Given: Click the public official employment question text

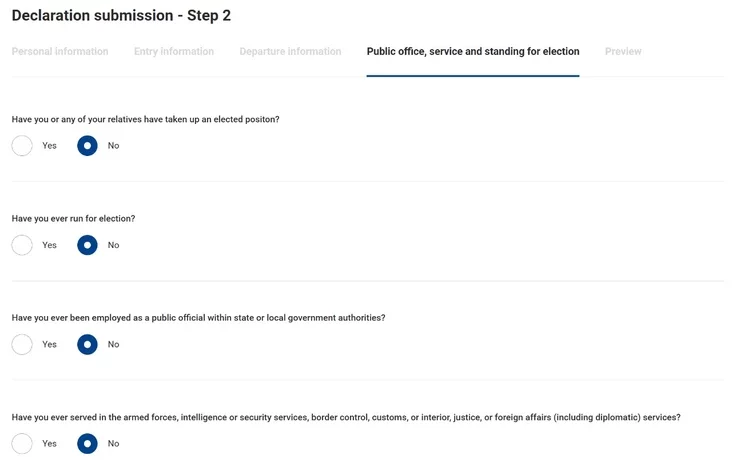Looking at the screenshot, I should (x=198, y=318).
